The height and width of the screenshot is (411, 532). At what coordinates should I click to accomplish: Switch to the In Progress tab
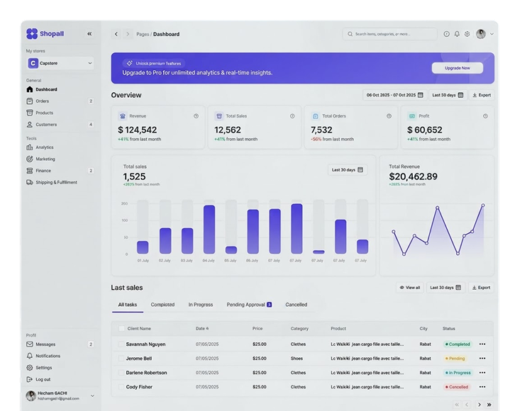pyautogui.click(x=201, y=305)
